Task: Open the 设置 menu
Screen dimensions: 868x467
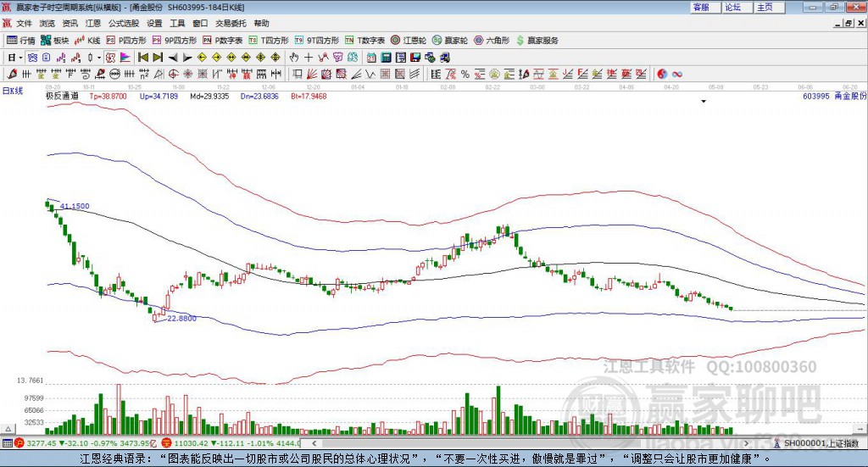Action: click(x=154, y=23)
